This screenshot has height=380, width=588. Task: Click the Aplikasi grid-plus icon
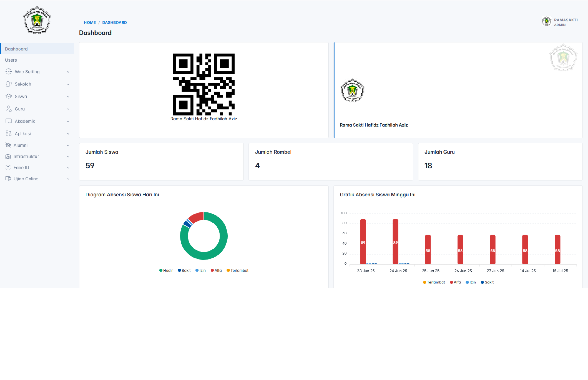click(x=9, y=133)
